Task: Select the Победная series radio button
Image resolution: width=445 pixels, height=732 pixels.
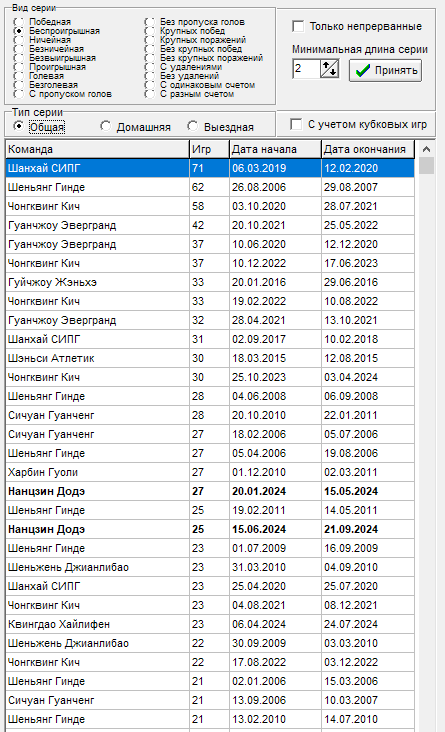Action: [x=19, y=22]
